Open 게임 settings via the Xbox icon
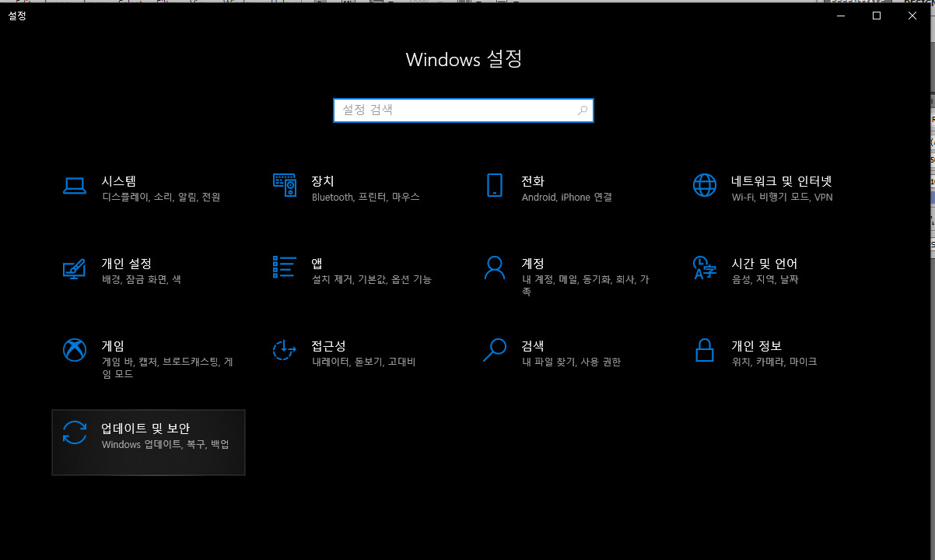 74,351
